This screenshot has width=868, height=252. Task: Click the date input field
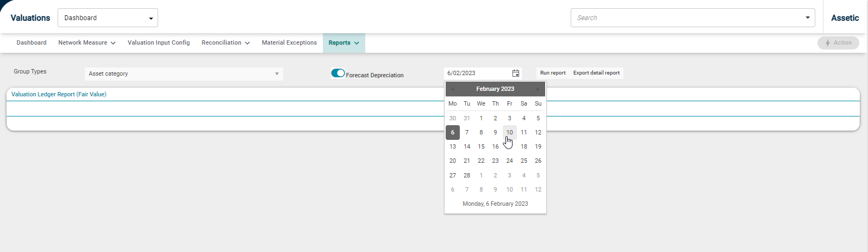478,73
